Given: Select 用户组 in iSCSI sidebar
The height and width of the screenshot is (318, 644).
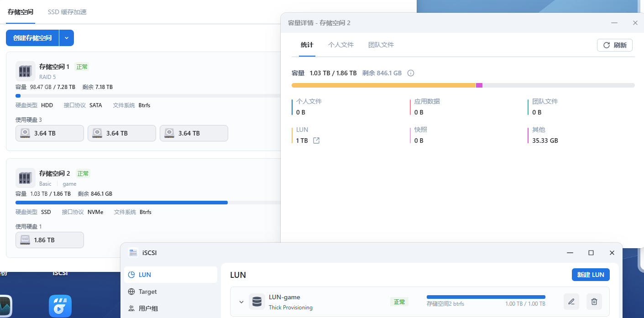Looking at the screenshot, I should tap(171, 308).
